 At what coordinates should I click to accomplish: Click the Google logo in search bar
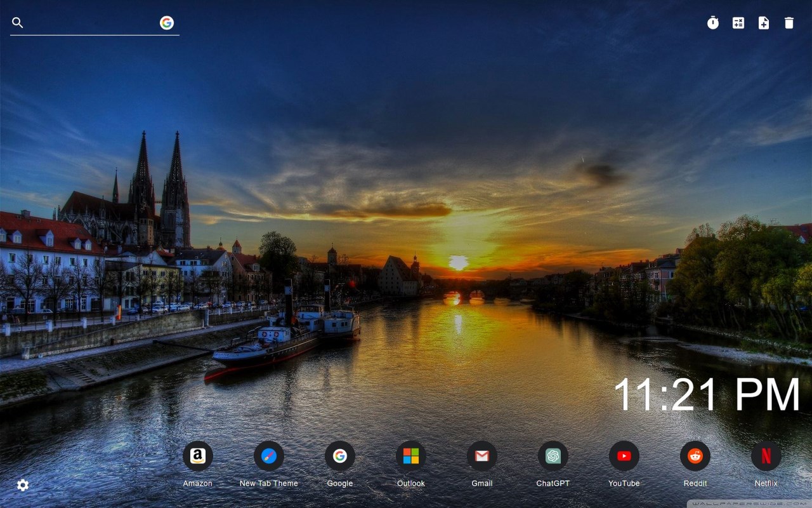tap(167, 23)
